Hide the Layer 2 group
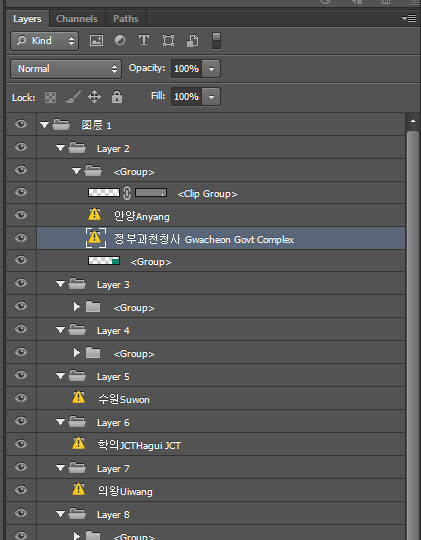Viewport: 421px width, 540px height. tap(21, 147)
